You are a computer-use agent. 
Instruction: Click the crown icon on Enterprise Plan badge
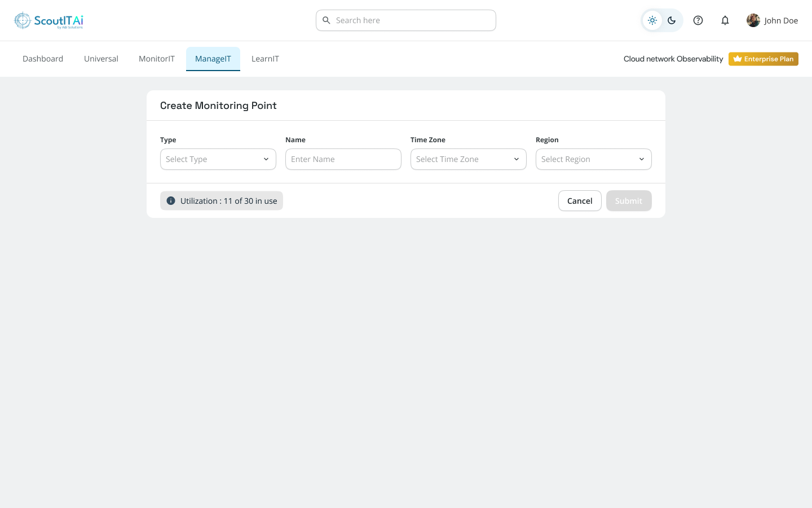coord(738,59)
